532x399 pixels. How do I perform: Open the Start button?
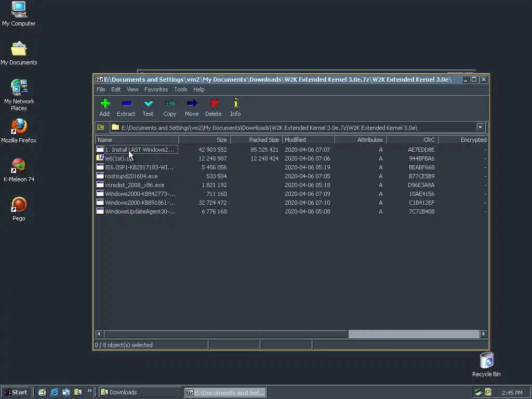pyautogui.click(x=15, y=392)
